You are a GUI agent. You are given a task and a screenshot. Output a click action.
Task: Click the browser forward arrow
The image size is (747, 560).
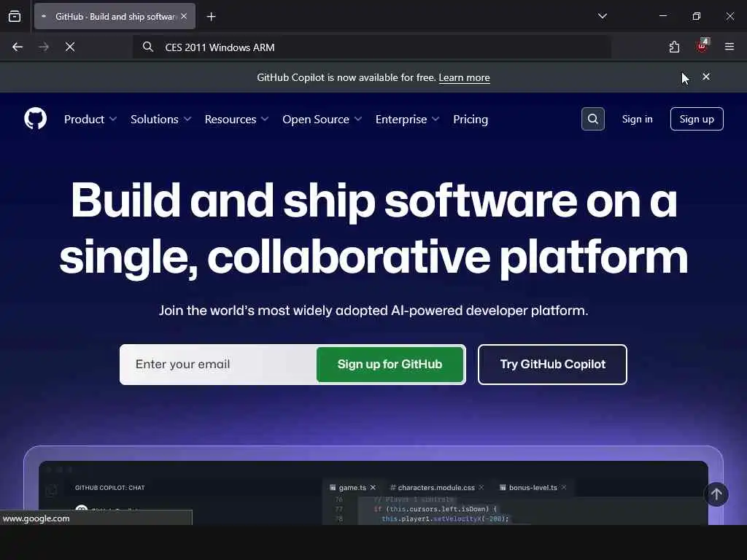click(x=43, y=47)
